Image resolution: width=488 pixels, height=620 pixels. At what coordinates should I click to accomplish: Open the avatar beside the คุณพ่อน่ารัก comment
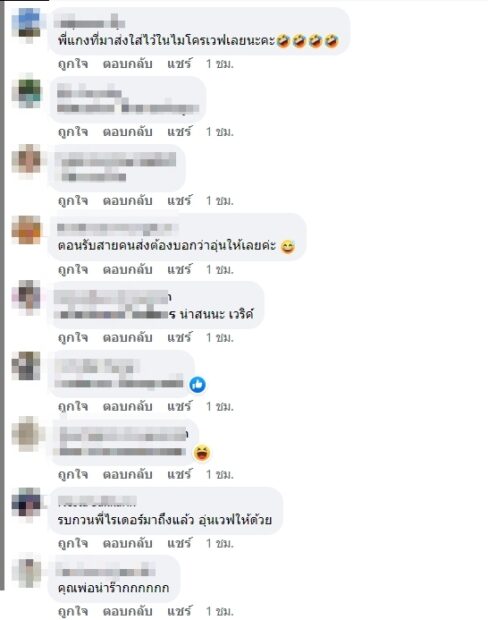point(27,572)
